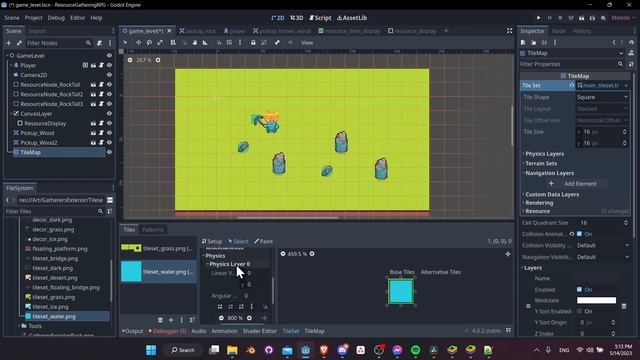The height and width of the screenshot is (360, 640).
Task: Open Spotify from taskbar
Action: coord(416,350)
